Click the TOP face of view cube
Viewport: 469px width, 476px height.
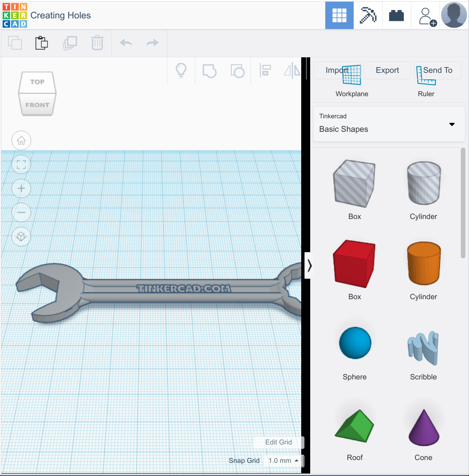point(37,82)
